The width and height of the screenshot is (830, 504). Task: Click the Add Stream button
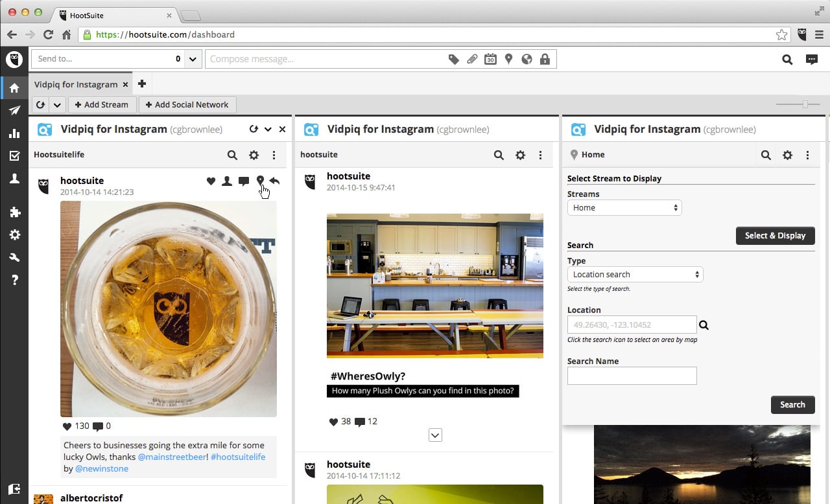click(x=102, y=105)
